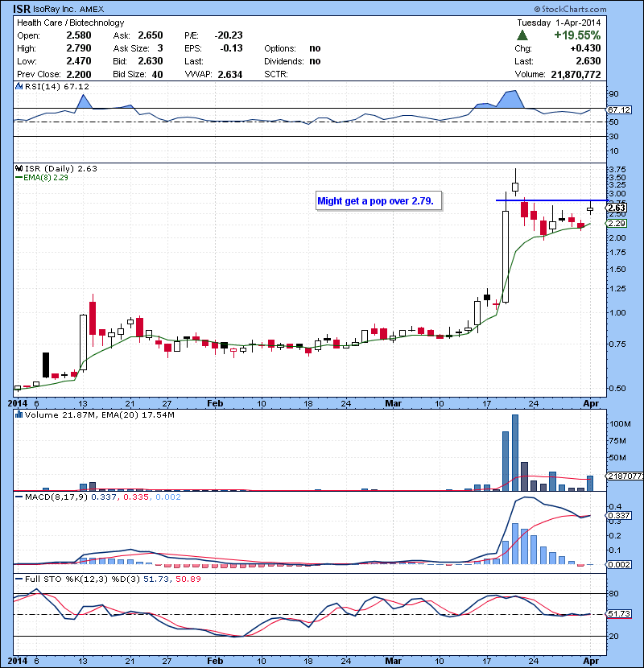The height and width of the screenshot is (668, 644).
Task: Click the MACD value tag 0.337
Action: (619, 515)
